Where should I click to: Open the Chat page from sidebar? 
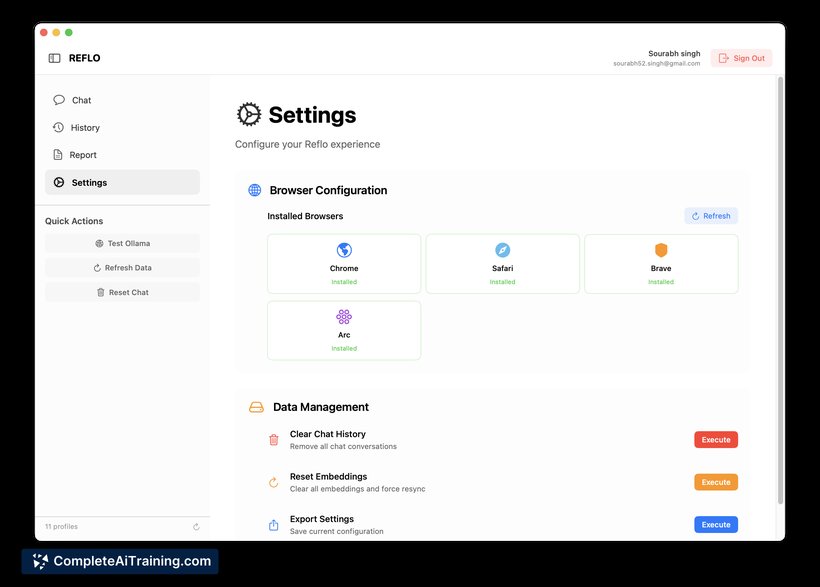122,100
